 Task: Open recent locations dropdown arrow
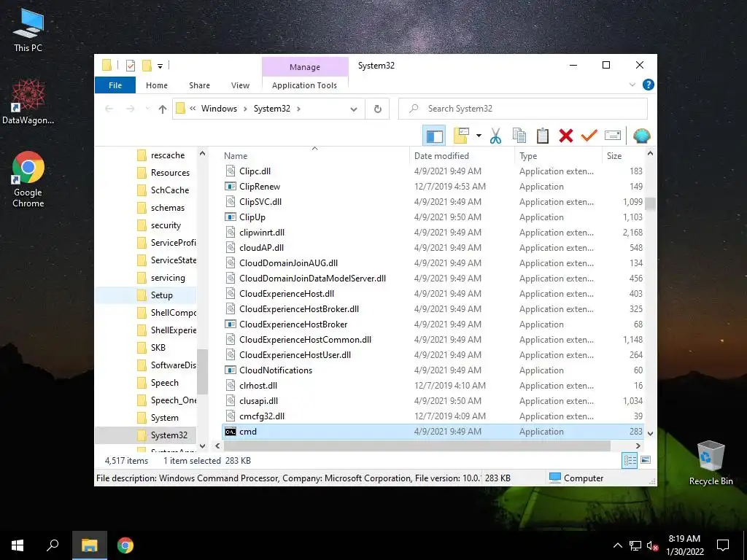(147, 109)
